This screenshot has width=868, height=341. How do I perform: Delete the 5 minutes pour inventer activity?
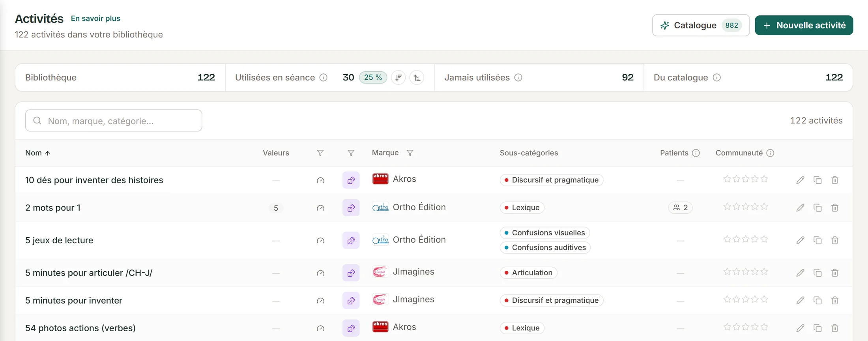(835, 300)
